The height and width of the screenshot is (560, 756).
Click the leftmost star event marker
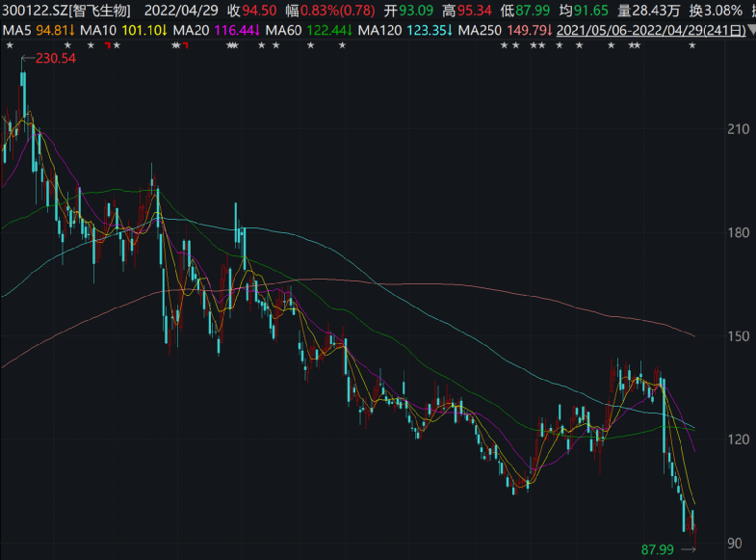9,46
